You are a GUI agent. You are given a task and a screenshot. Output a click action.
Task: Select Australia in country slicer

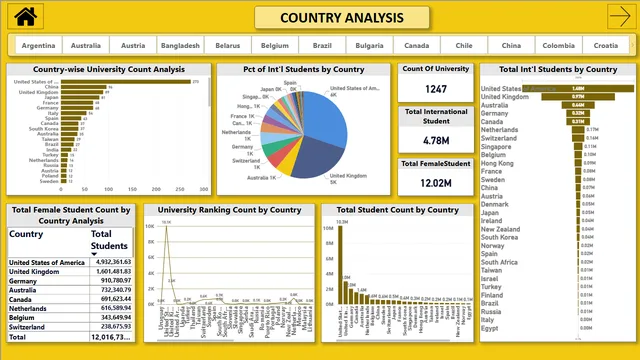click(86, 45)
